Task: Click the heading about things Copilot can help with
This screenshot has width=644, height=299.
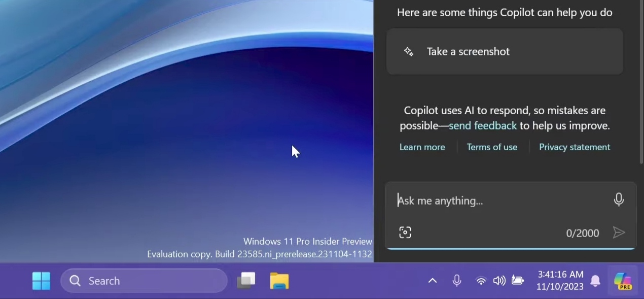Action: click(505, 12)
